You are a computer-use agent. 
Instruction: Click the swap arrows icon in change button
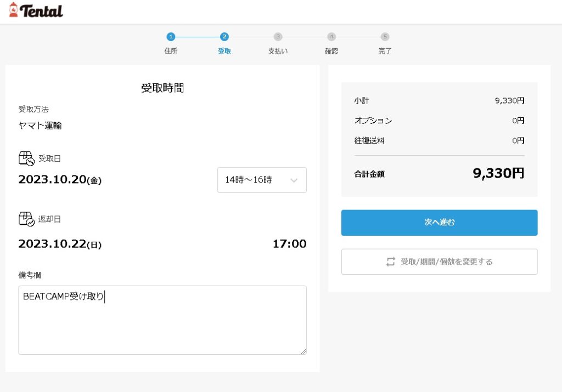pyautogui.click(x=391, y=262)
